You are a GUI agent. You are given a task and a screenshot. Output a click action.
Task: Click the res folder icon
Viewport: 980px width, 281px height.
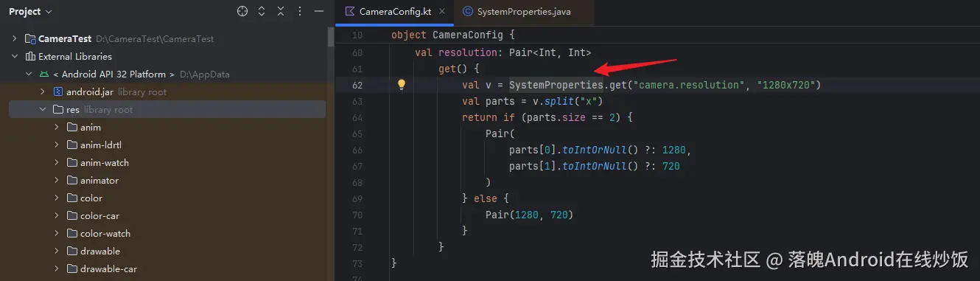tap(58, 109)
